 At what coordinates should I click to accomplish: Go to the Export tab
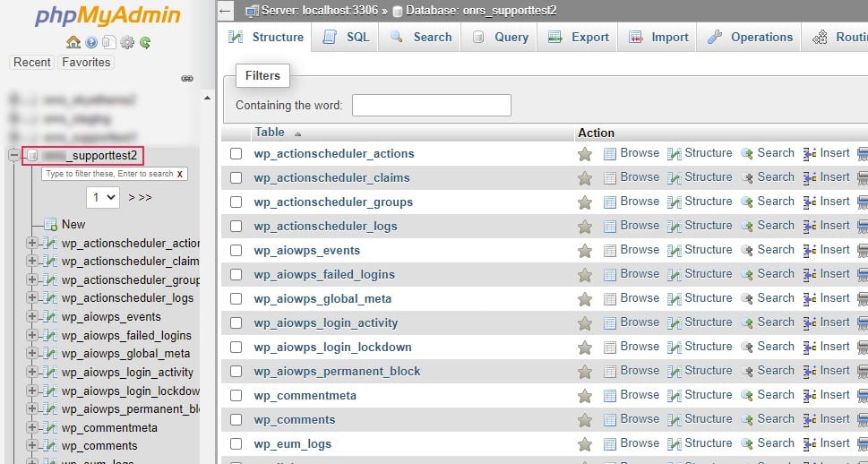tap(578, 37)
